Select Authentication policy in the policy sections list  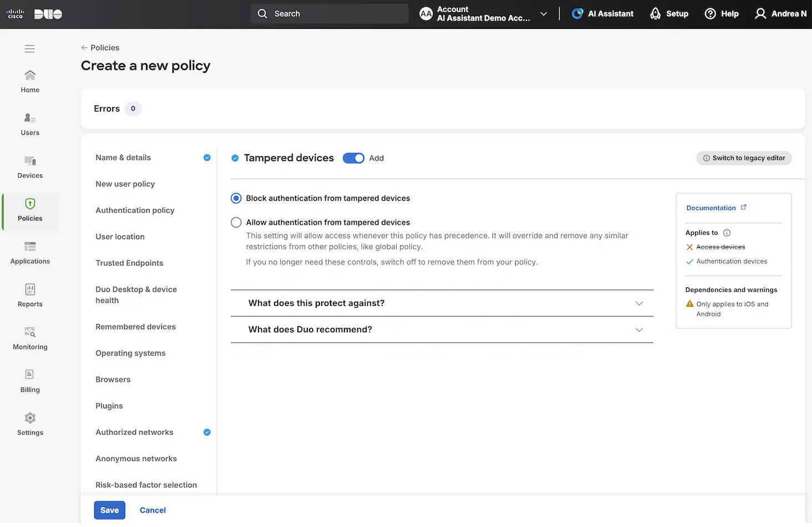(135, 210)
